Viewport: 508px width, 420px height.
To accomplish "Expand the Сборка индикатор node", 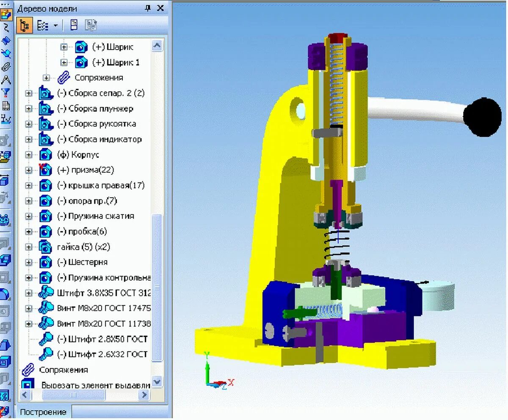I will (28, 139).
